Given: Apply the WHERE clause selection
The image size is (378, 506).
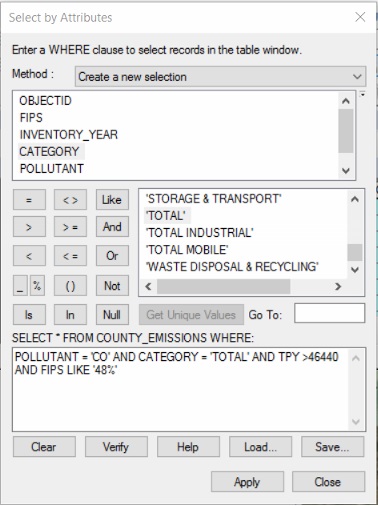Looking at the screenshot, I should pos(247,482).
